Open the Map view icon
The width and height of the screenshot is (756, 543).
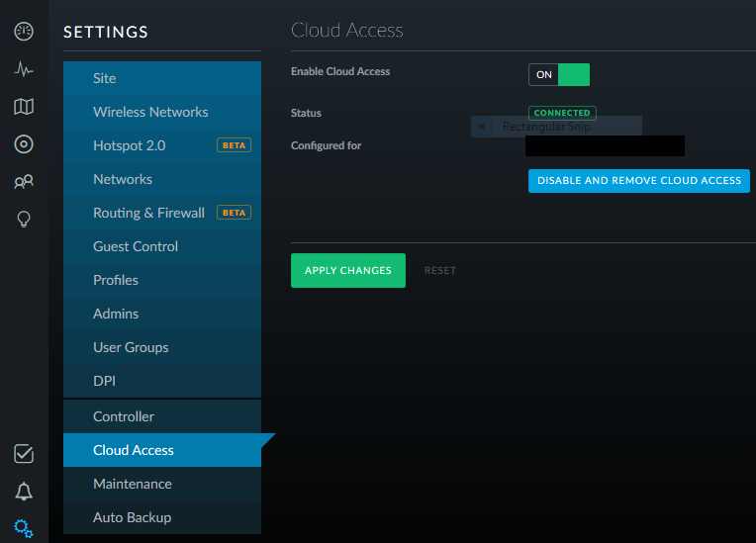click(x=24, y=107)
